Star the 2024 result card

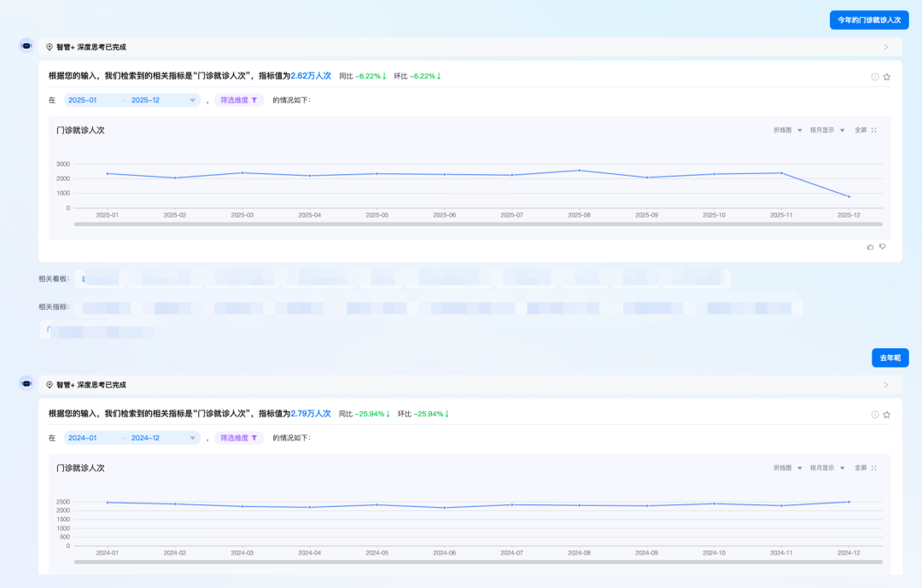tap(887, 415)
